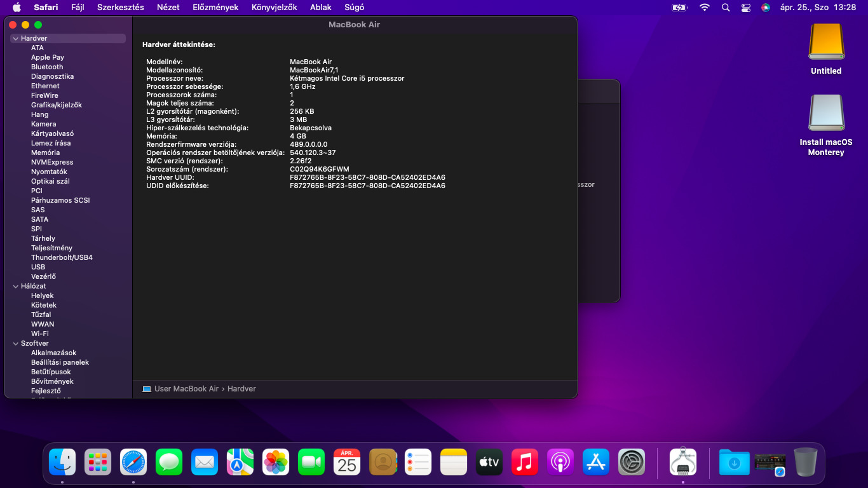This screenshot has width=868, height=488.
Task: Click User MacBook Air in path bar
Action: click(186, 389)
